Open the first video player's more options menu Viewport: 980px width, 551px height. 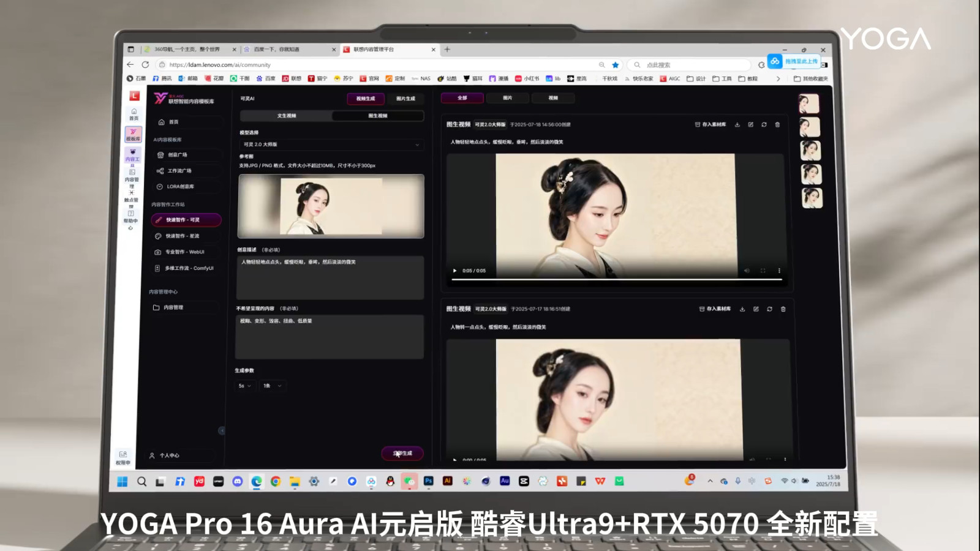pyautogui.click(x=779, y=271)
